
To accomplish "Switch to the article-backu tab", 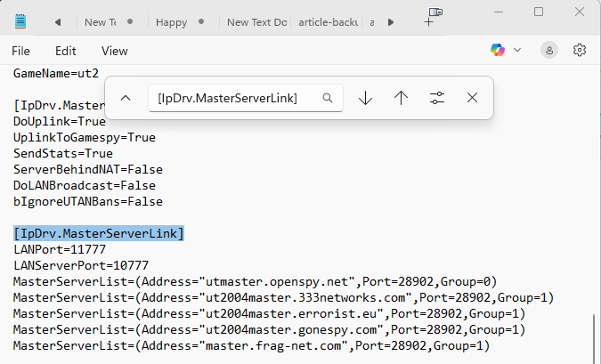I will 328,22.
